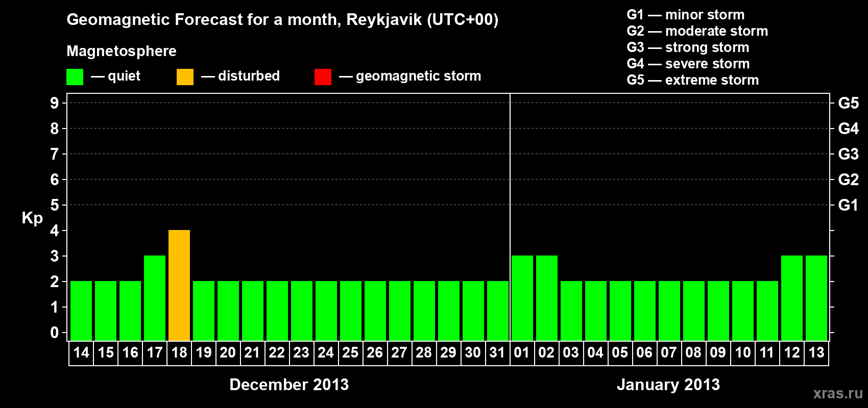Click the Kp value 0 axis label
868x408 pixels.
55,333
